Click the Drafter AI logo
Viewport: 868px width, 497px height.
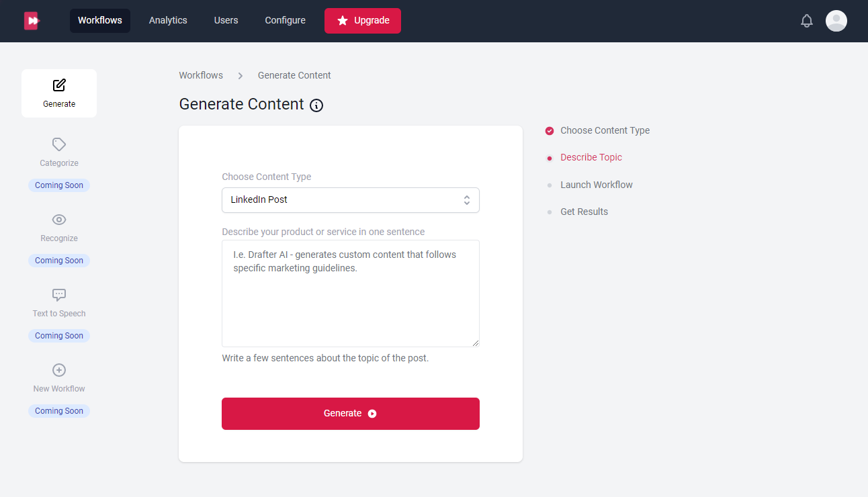[x=32, y=20]
